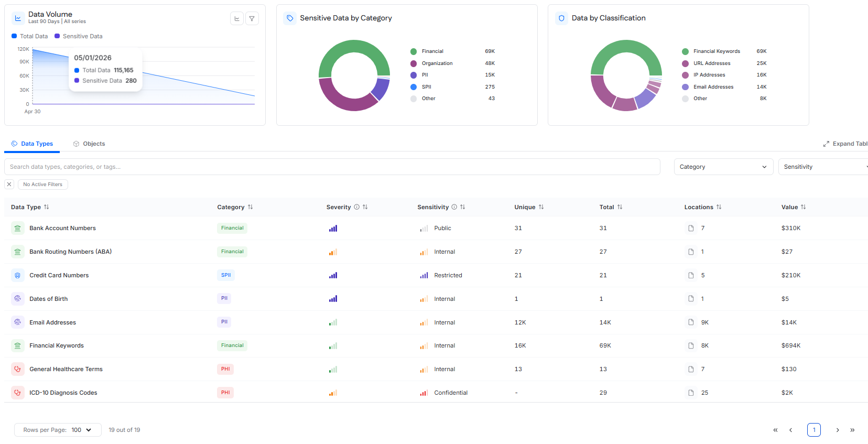868x444 pixels.
Task: Open the Rows per Page dropdown
Action: pyautogui.click(x=57, y=430)
